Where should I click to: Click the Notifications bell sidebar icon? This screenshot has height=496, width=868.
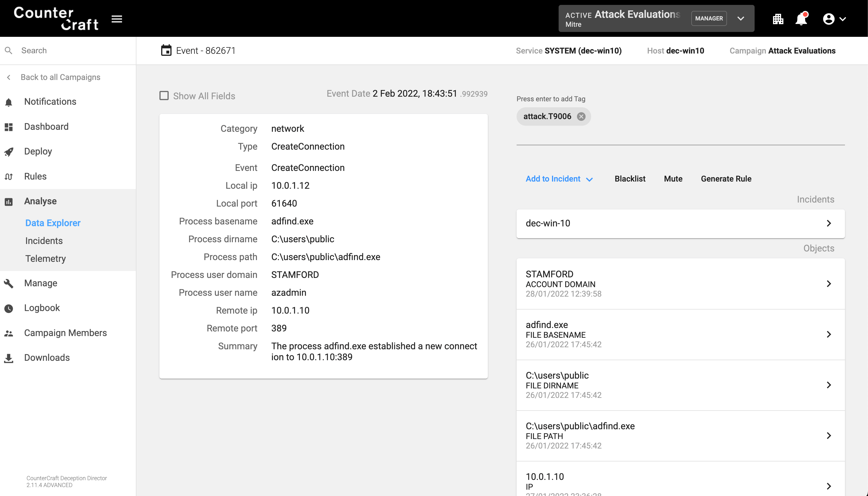[x=9, y=102]
